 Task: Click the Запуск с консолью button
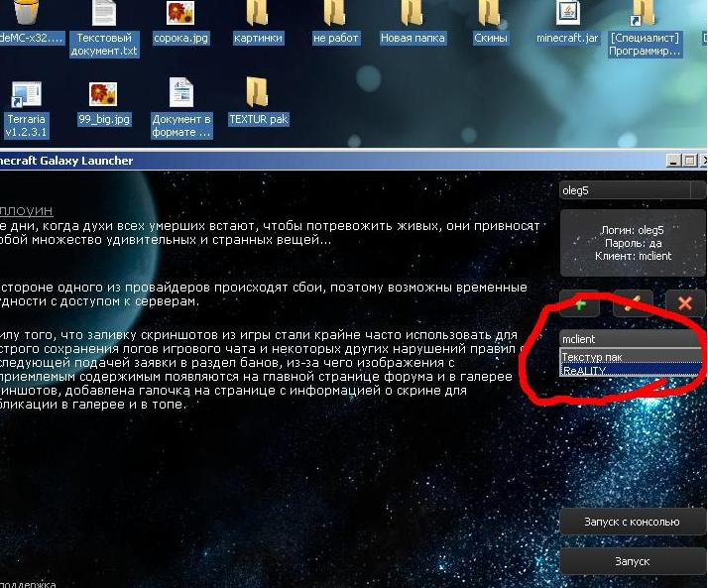coord(633,523)
